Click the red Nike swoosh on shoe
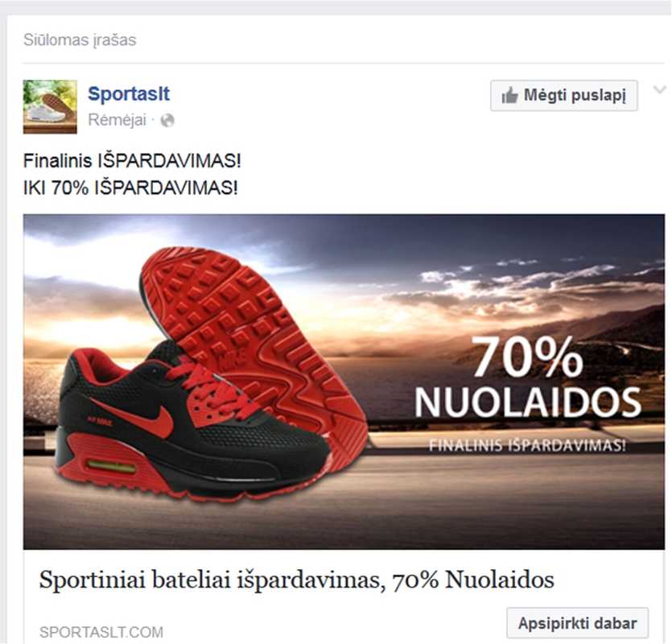 (x=135, y=417)
